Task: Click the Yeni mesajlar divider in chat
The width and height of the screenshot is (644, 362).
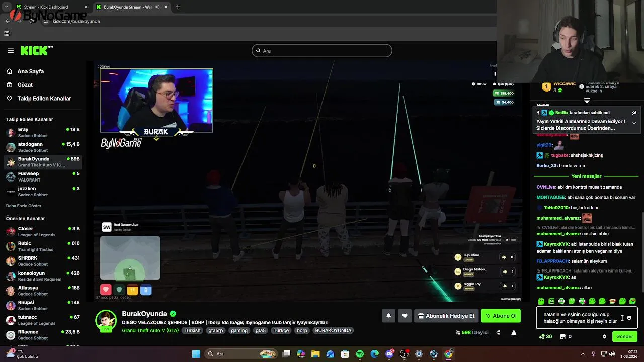Action: (x=586, y=176)
